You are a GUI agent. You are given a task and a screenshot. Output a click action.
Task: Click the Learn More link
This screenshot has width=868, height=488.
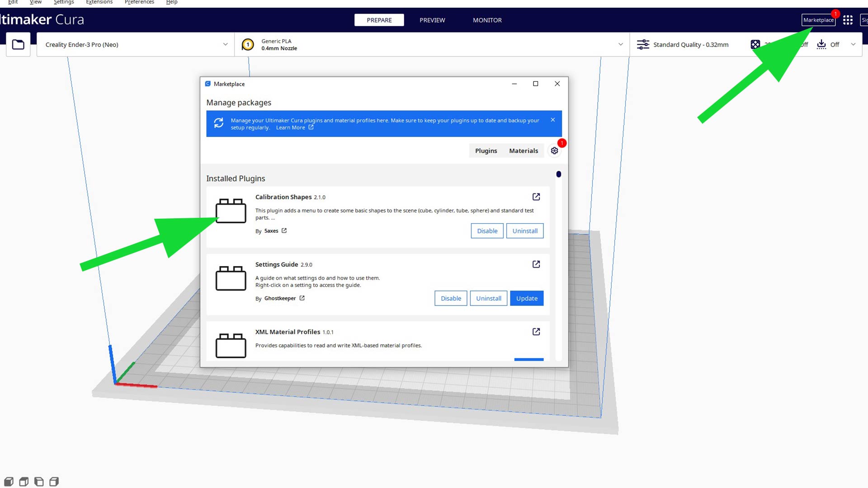(290, 127)
